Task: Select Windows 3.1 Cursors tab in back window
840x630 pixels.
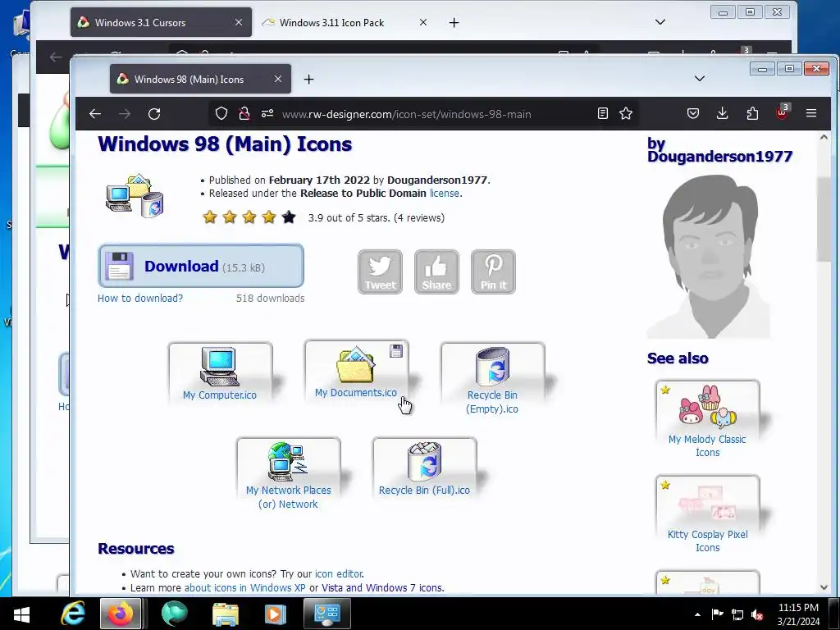Action: pos(161,22)
